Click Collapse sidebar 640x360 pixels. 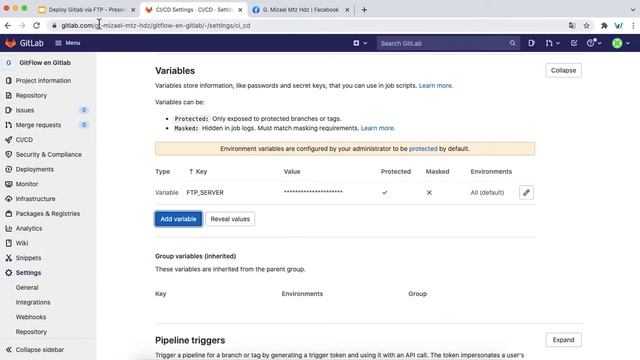coord(35,350)
